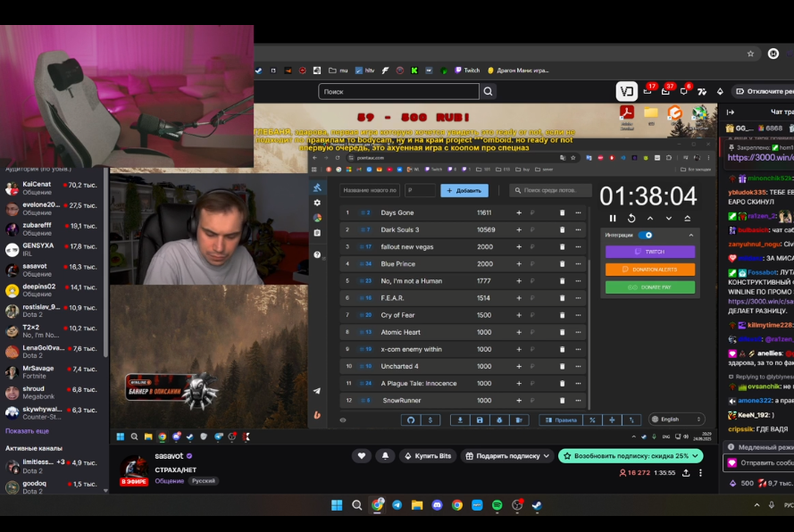The height and width of the screenshot is (532, 794).
Task: Open the Twitch bookmark in bookmarks bar
Action: (x=467, y=71)
